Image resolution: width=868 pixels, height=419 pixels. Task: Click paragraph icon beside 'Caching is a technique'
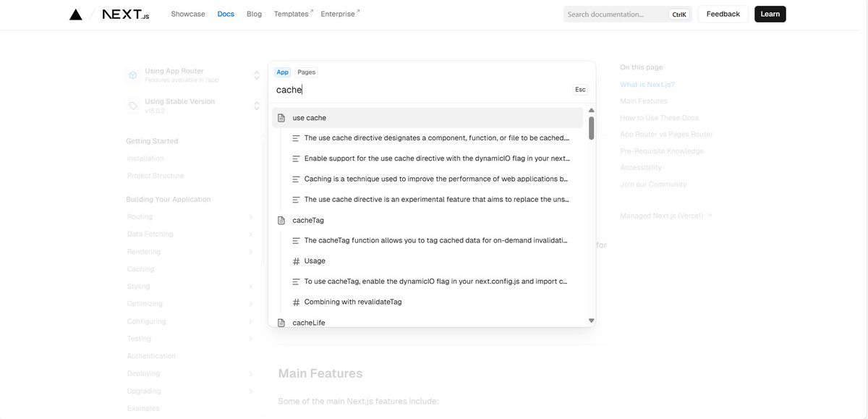tap(296, 179)
